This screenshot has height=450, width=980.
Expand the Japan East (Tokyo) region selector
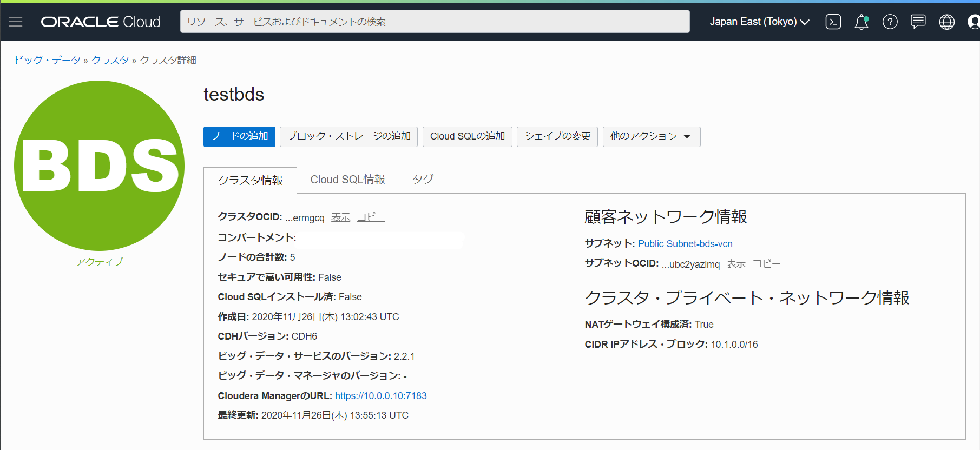coord(759,22)
